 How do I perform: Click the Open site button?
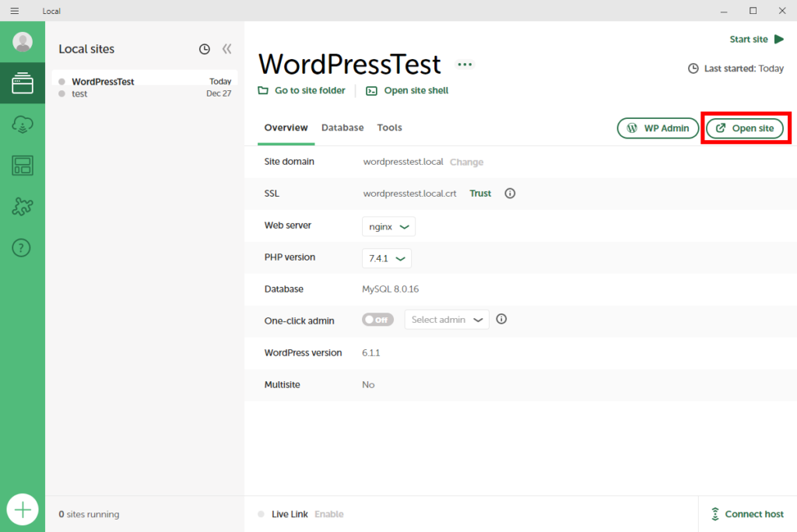click(745, 128)
